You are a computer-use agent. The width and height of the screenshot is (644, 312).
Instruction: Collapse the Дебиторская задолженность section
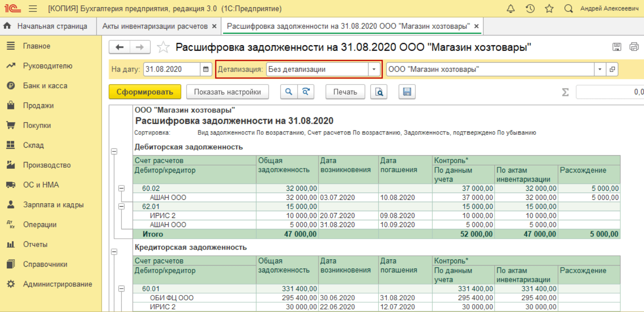point(114,151)
